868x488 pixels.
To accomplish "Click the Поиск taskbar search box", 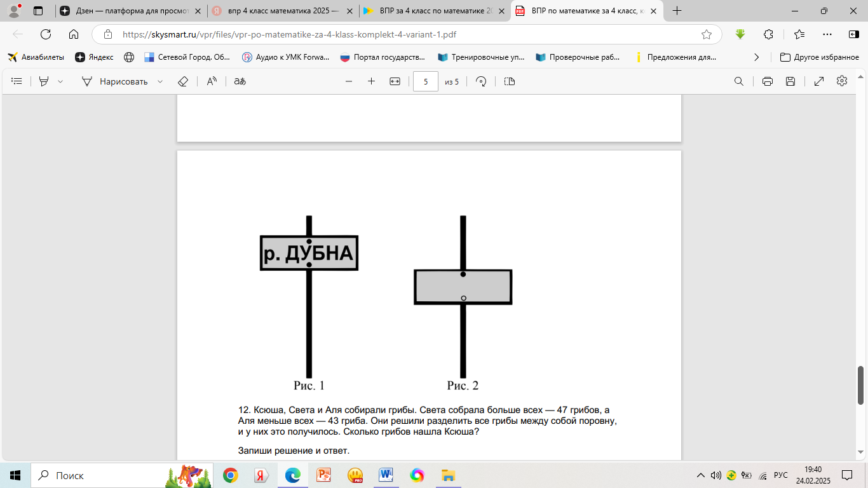I will point(122,475).
